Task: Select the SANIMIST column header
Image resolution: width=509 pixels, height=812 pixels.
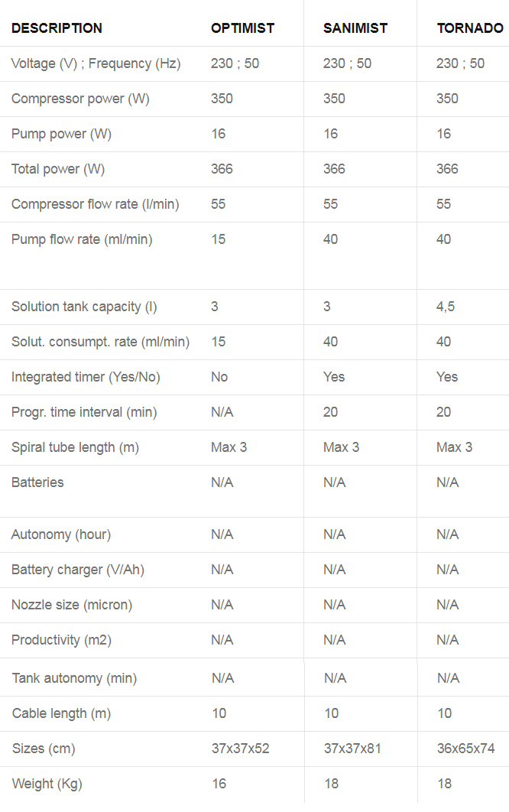Action: (x=355, y=28)
